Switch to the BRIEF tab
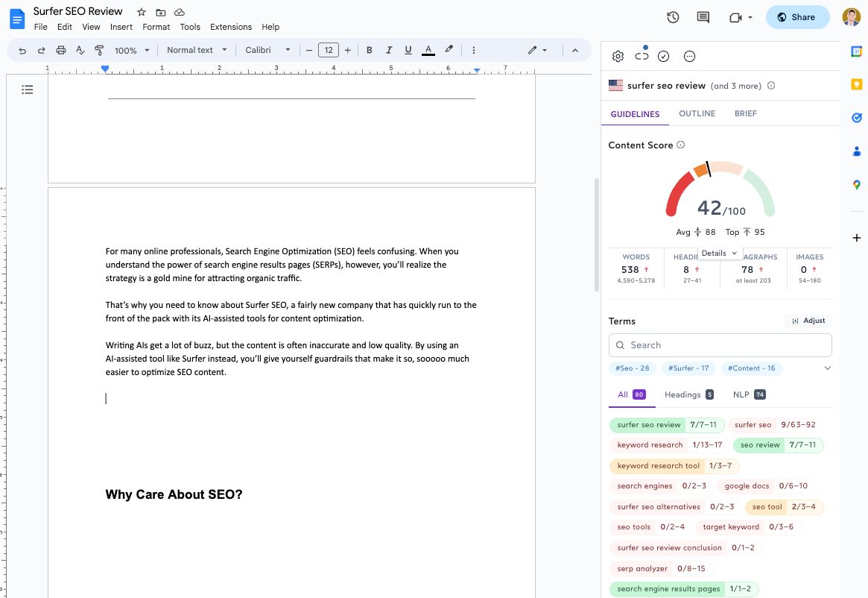 pyautogui.click(x=746, y=113)
